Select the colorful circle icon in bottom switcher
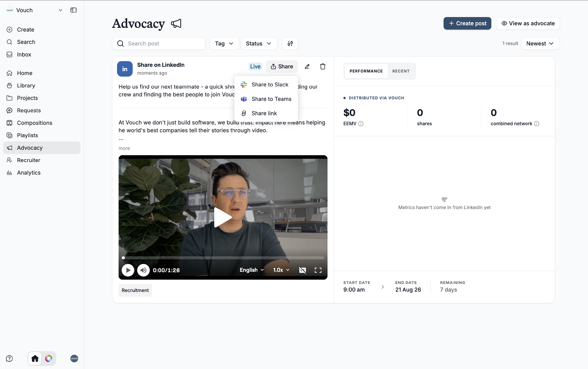This screenshot has height=369, width=588. click(49, 358)
